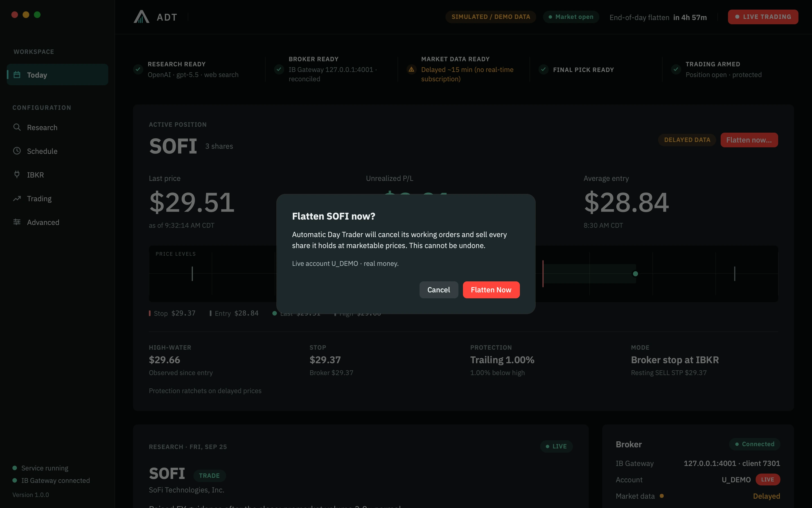The image size is (812, 508).
Task: Click the "End-of-day flatten in 4h 57m" countdown
Action: [x=658, y=17]
